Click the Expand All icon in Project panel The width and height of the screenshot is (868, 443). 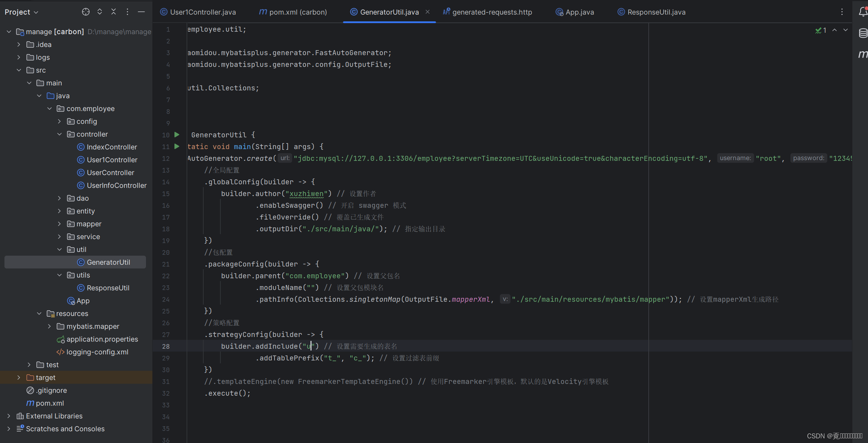(100, 12)
